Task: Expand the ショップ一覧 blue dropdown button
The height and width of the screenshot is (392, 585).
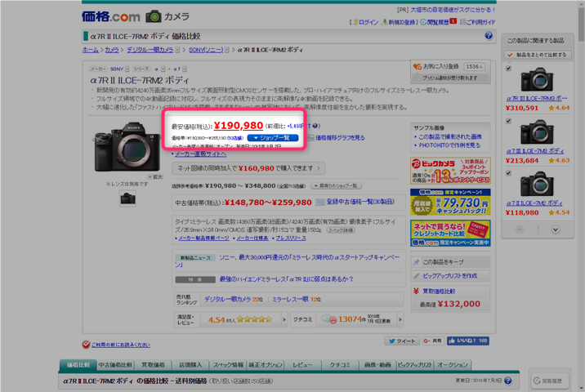Action: [273, 138]
